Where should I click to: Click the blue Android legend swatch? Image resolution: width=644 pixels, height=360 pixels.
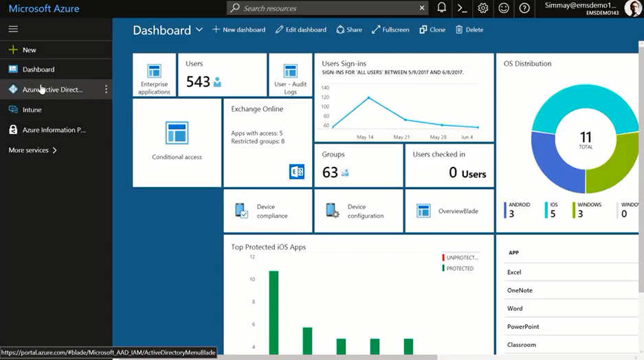(505, 210)
